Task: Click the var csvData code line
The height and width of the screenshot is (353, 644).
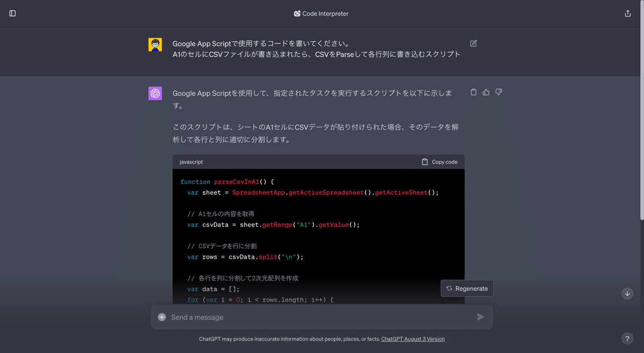Action: pyautogui.click(x=273, y=225)
